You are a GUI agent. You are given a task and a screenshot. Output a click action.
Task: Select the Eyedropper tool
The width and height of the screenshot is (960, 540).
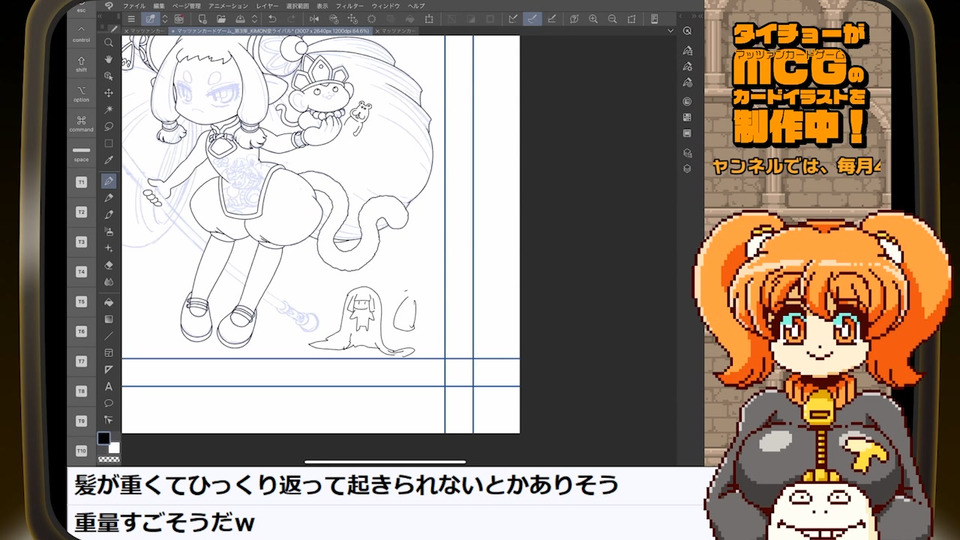tap(108, 160)
